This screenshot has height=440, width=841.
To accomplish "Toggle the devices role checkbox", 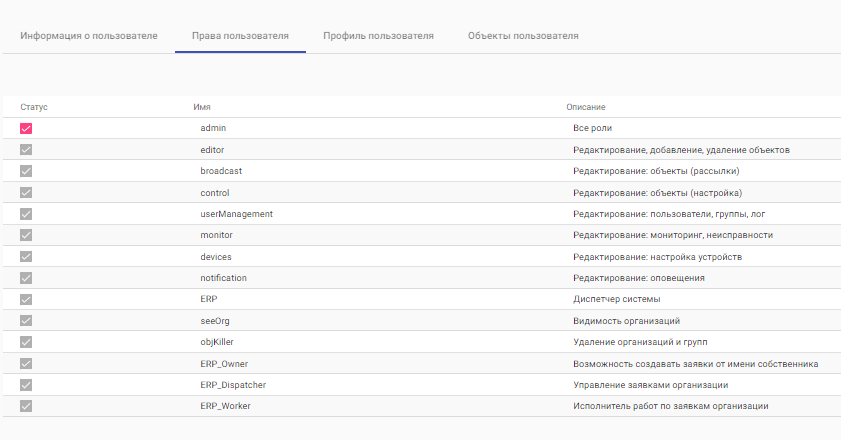I will (x=26, y=256).
